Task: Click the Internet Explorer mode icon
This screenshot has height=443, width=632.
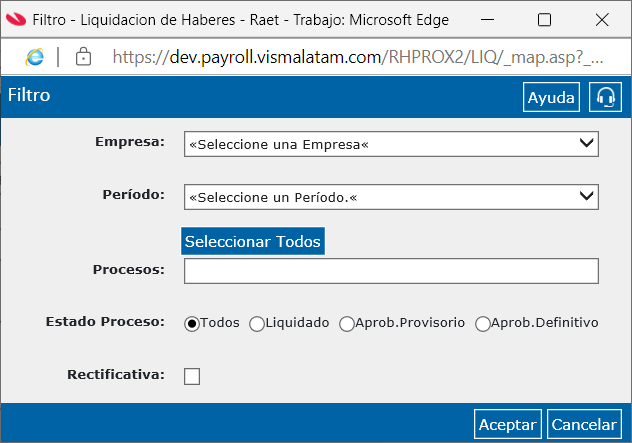Action: 35,57
